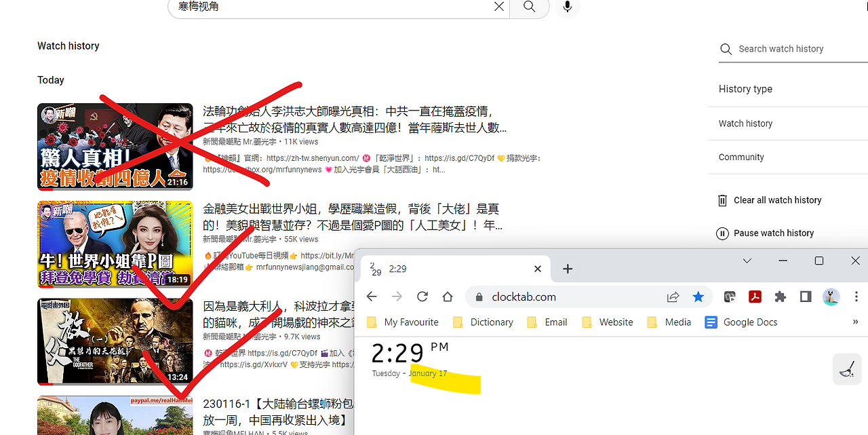
Task: Toggle the Chrome side panel icon
Action: coord(806,297)
